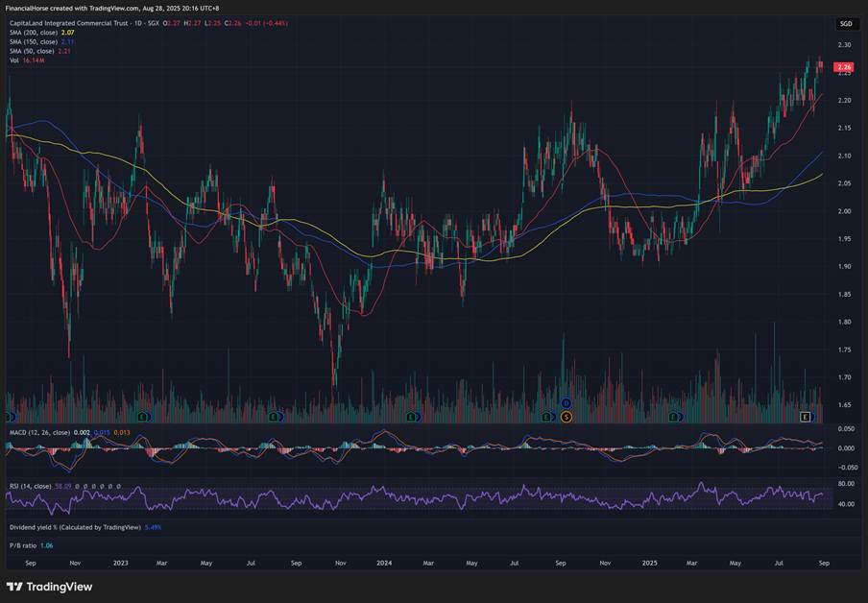
Task: Open the SGD currency selector
Action: coord(844,23)
